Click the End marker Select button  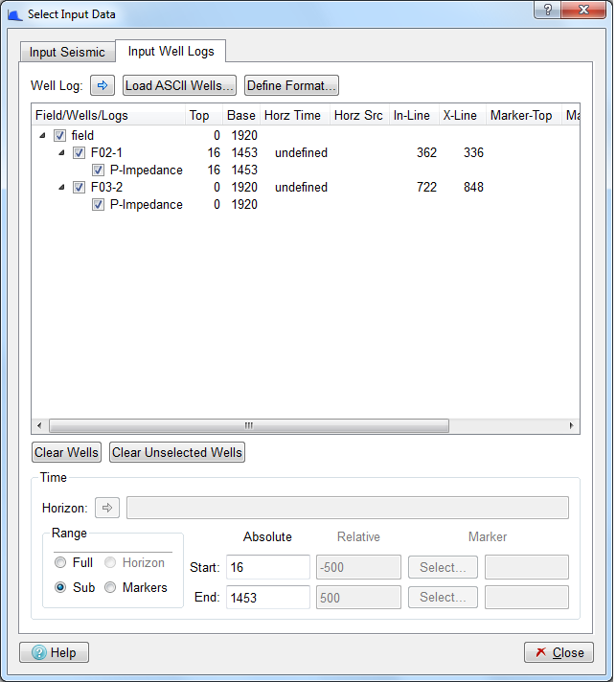443,597
